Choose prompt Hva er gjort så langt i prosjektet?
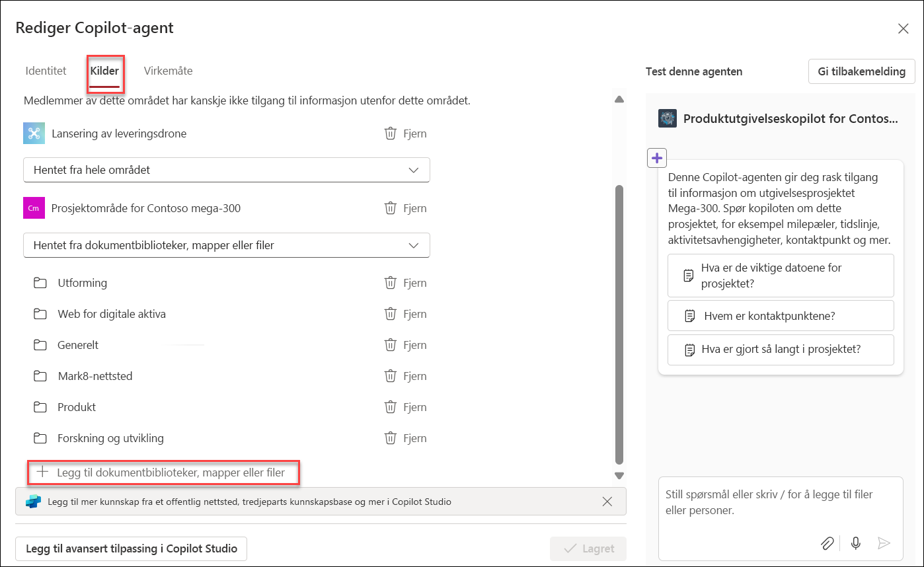Screen dimensions: 924x567 781,350
